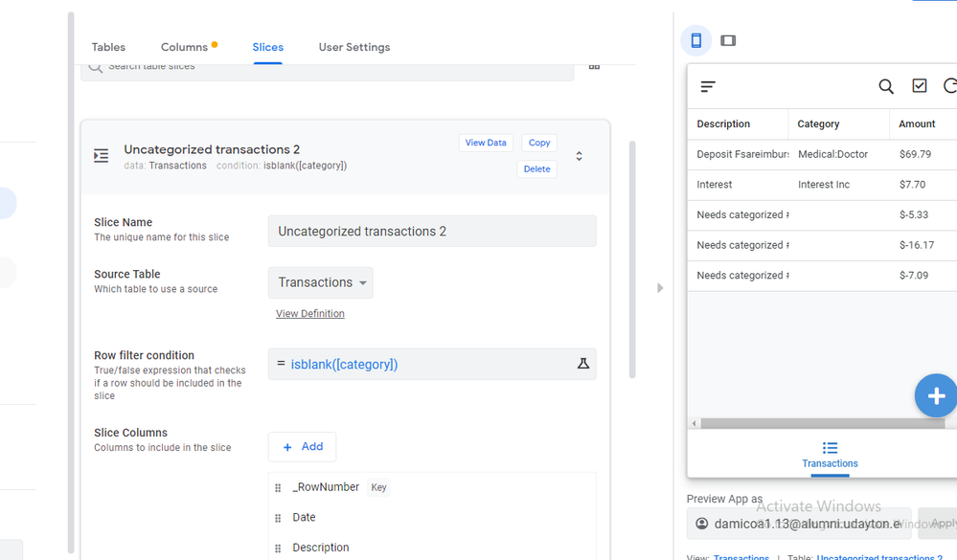
Task: Click the user account icon in preview-as field
Action: (702, 524)
